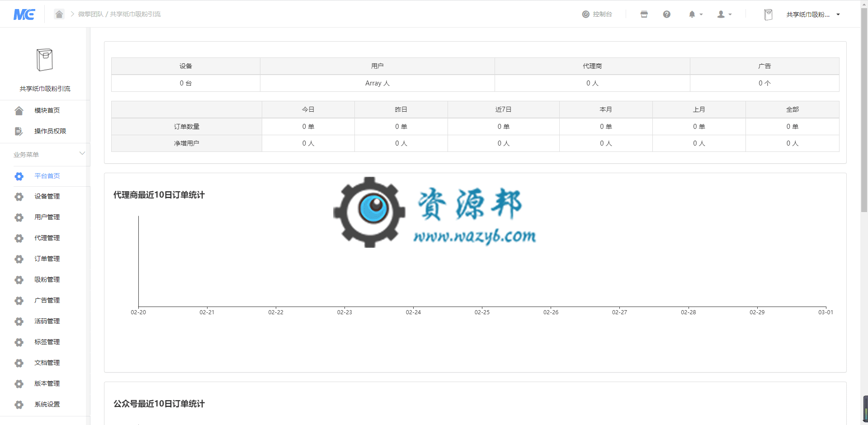Screen dimensions: 868x425
Task: Click the tissue box icon in header
Action: coord(768,14)
